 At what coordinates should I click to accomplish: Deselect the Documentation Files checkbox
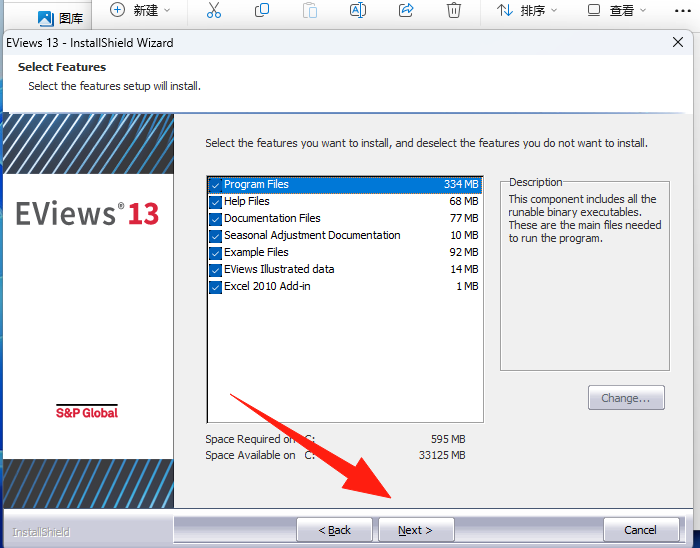(215, 219)
